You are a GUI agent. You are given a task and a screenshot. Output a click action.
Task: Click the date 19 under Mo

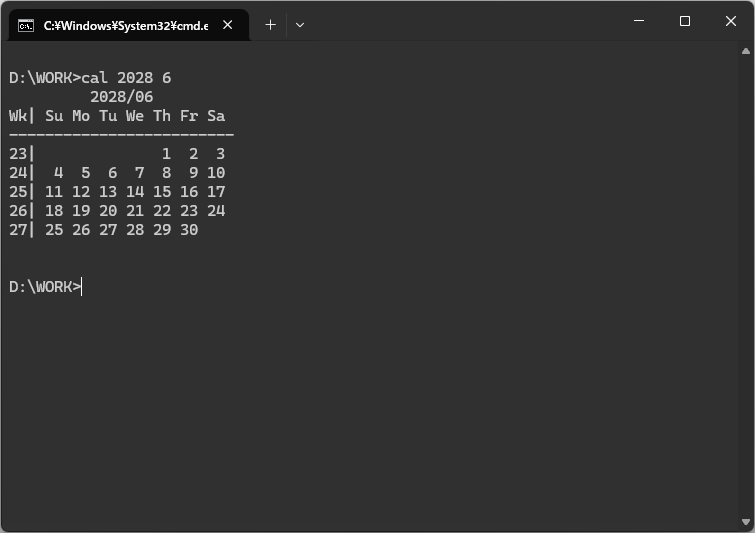coord(81,211)
